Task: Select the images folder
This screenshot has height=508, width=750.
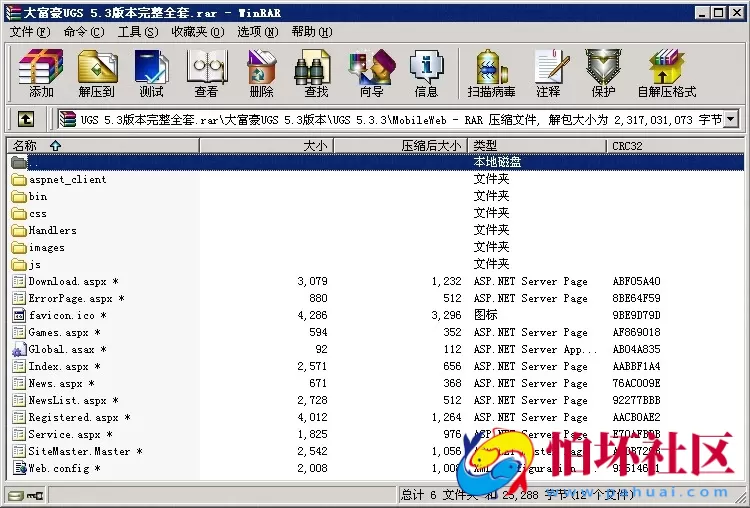Action: tap(38, 247)
